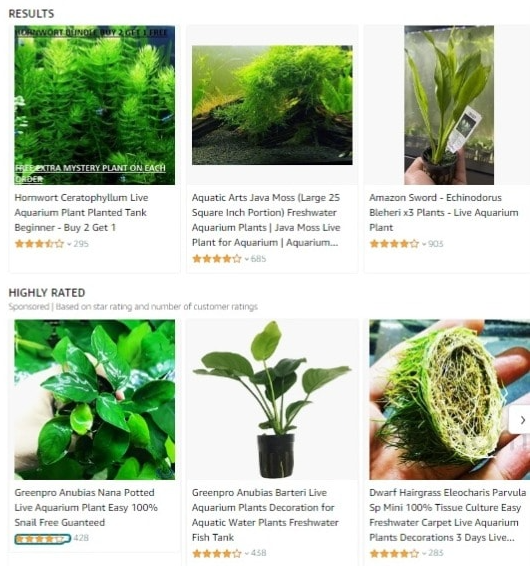
Task: Open the Greenpro Anubias Barteri Live title link
Action: pyautogui.click(x=265, y=515)
